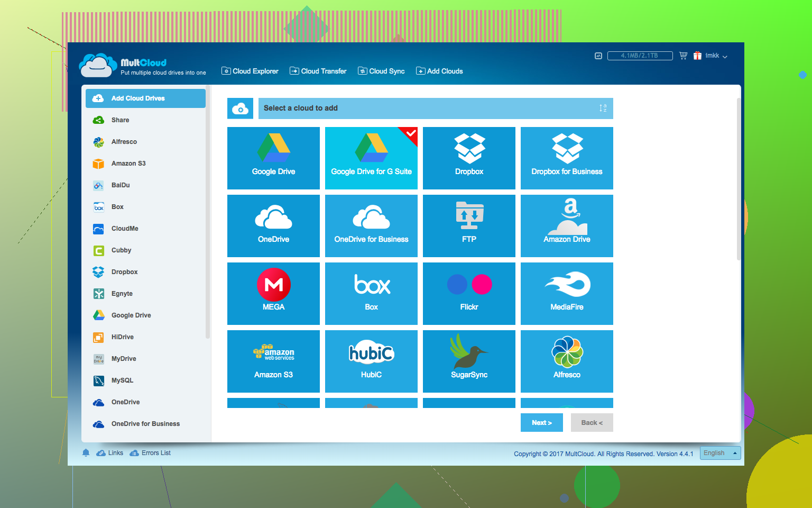The image size is (812, 508).
Task: Click the 4.1MB/2.1TB usage bar
Action: click(640, 56)
